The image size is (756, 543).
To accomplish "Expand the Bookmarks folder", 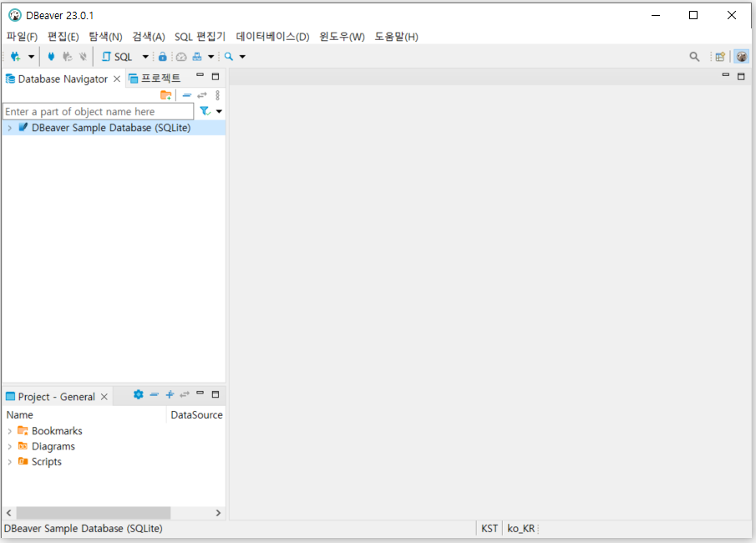I will point(10,431).
